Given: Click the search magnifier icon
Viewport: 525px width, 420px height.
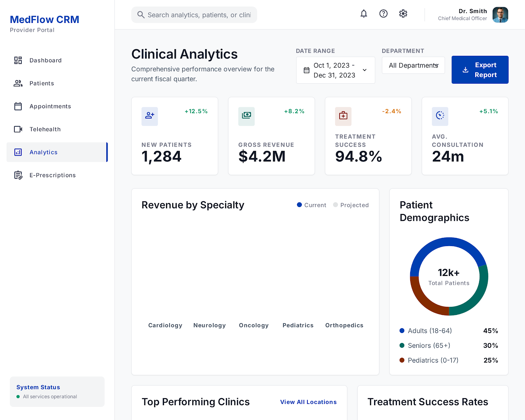Looking at the screenshot, I should point(141,15).
